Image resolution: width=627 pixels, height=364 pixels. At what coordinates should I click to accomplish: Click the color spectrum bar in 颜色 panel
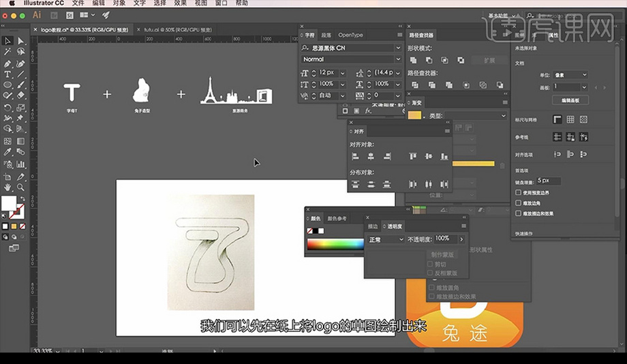(334, 245)
